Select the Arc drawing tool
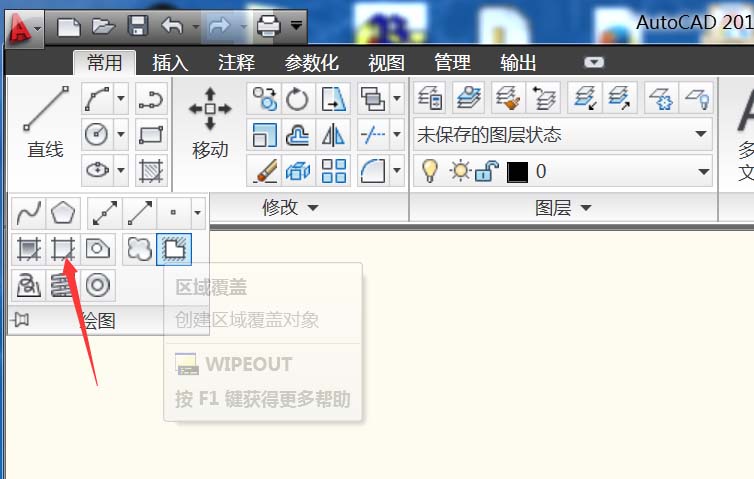This screenshot has height=479, width=754. click(97, 98)
